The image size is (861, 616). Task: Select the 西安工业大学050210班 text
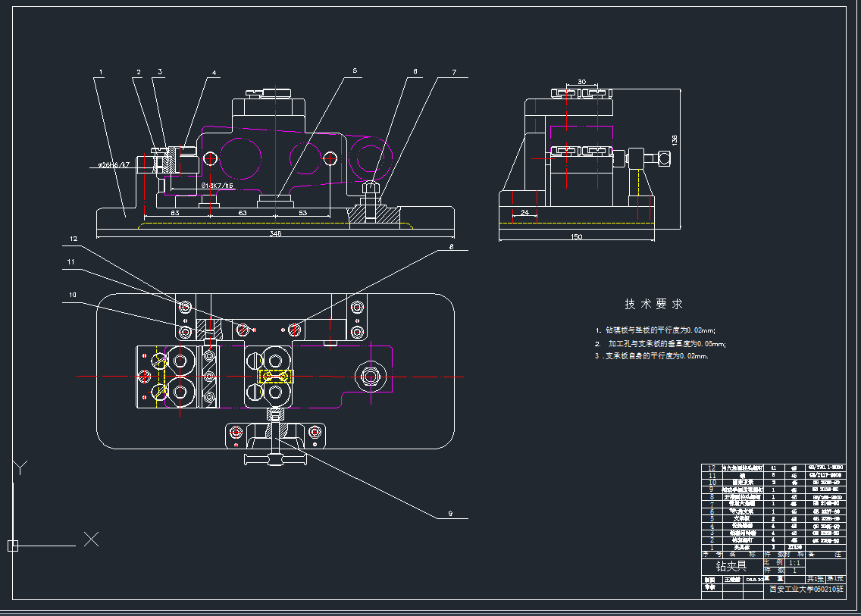[805, 589]
